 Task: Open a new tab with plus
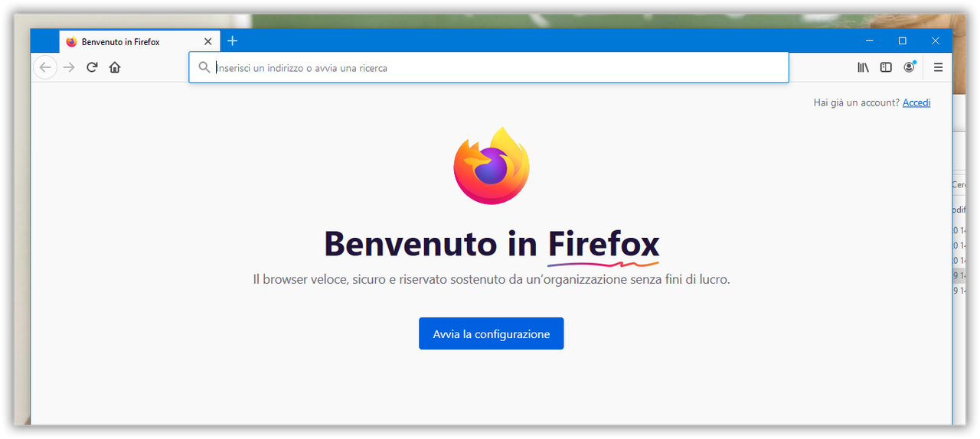(233, 41)
